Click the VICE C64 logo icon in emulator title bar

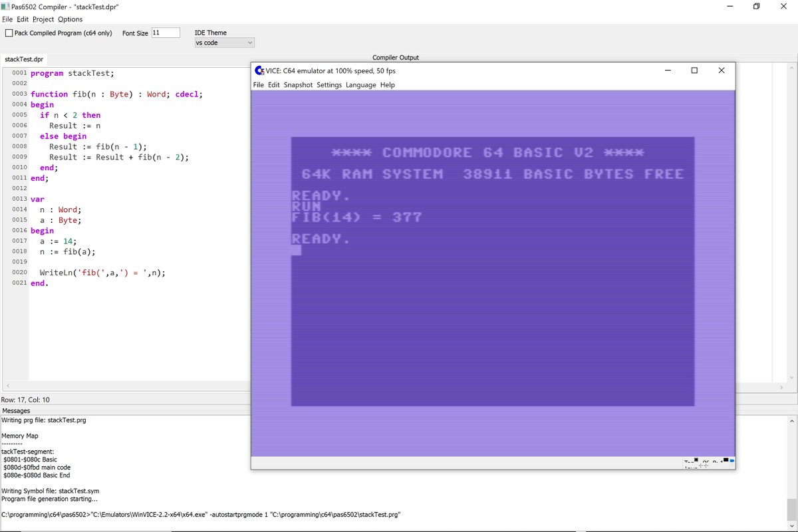258,70
